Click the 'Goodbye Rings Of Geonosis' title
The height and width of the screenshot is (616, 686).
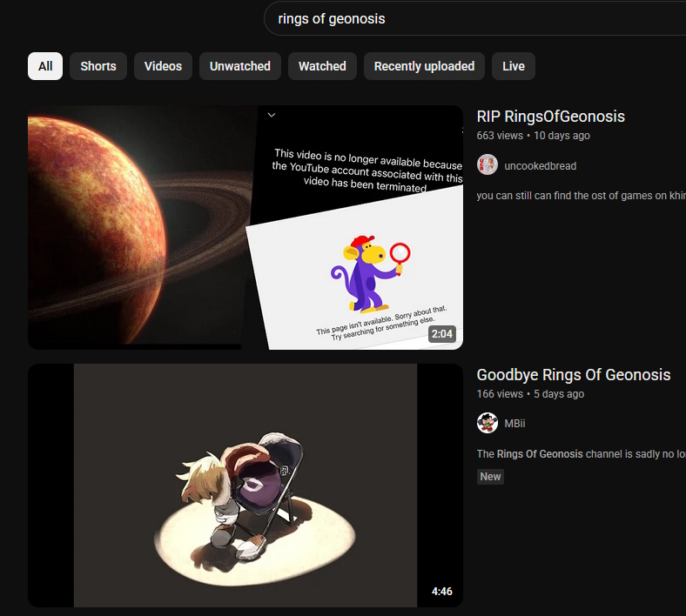tap(573, 375)
